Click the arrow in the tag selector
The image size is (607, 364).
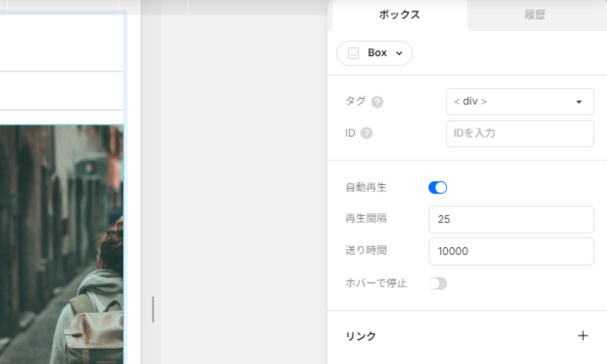[x=579, y=102]
